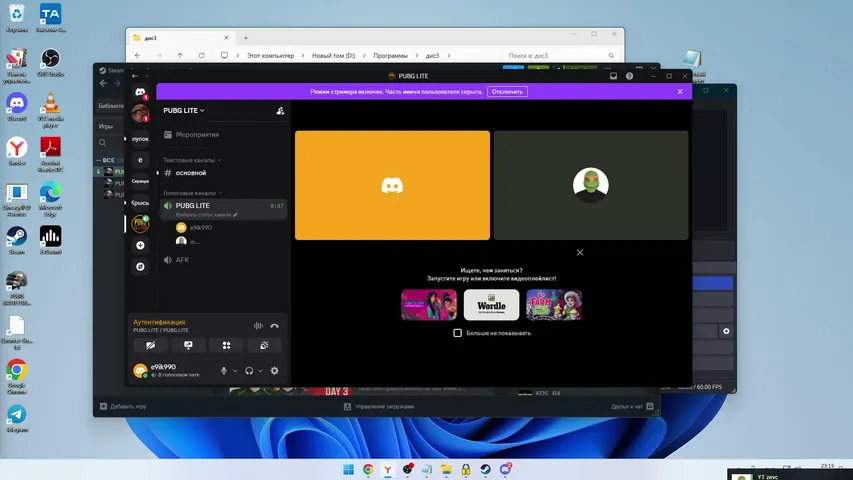This screenshot has width=853, height=480.
Task: Open Discord user settings gear
Action: pyautogui.click(x=275, y=371)
